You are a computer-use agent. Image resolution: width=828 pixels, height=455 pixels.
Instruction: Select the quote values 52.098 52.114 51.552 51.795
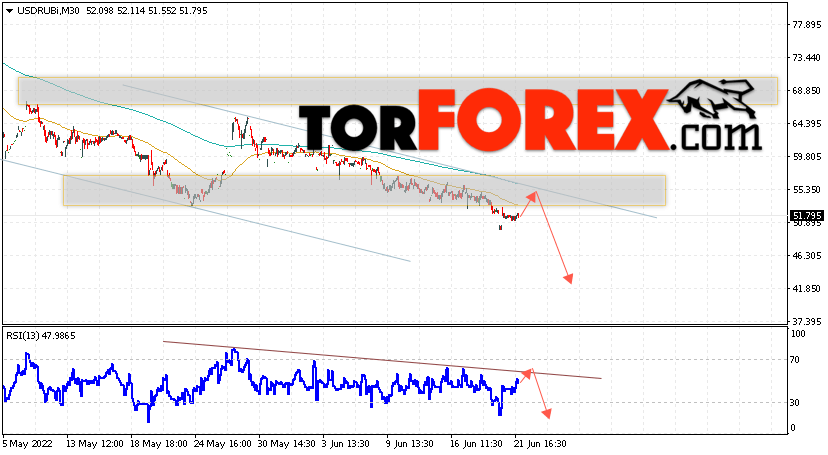click(x=147, y=11)
